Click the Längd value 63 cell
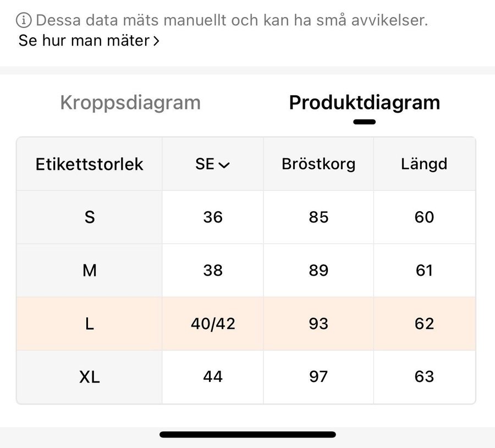This screenshot has width=495, height=448. click(424, 377)
